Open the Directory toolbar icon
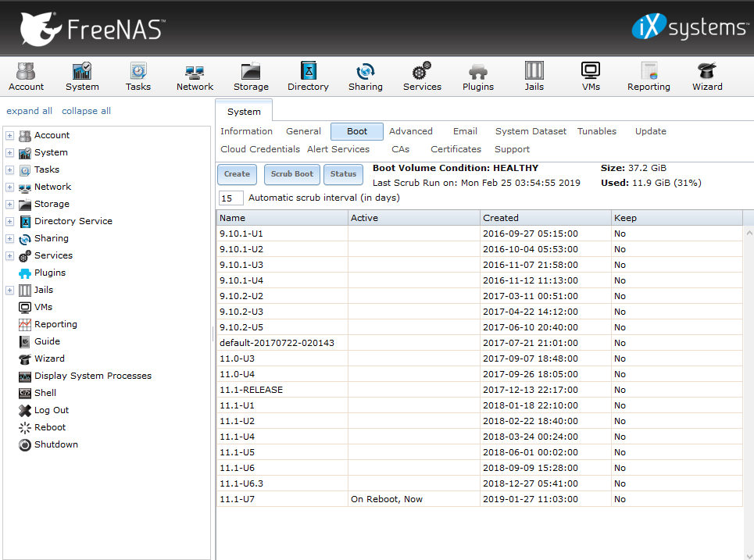This screenshot has width=754, height=560. click(308, 77)
